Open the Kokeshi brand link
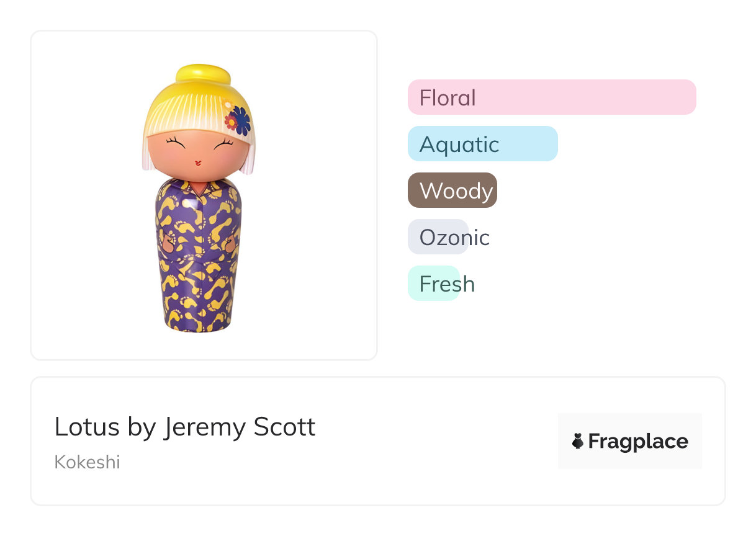Viewport: 756px width, 536px height. pos(87,462)
